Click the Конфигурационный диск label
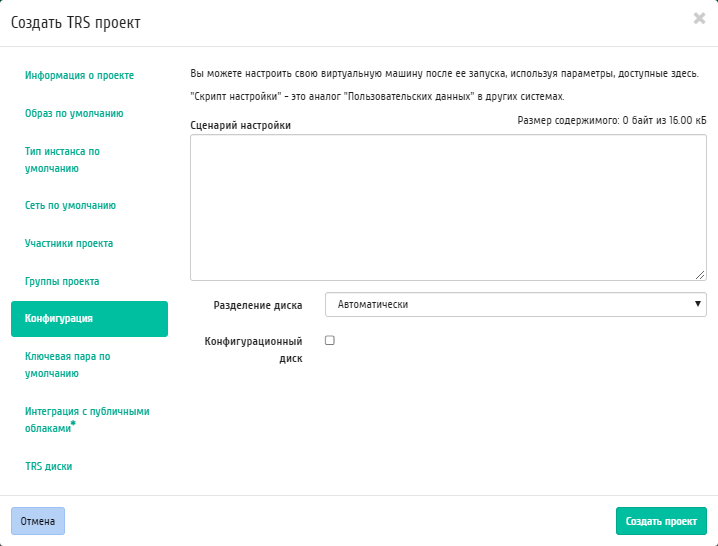 pos(253,350)
